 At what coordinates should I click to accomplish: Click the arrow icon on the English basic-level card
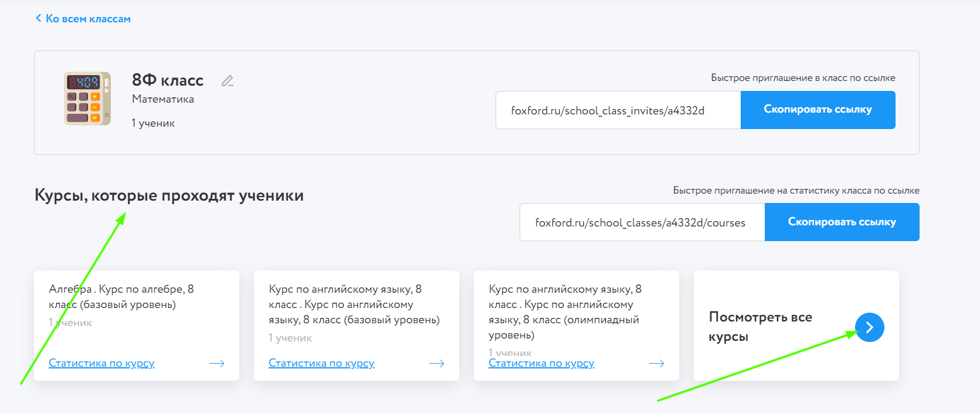pos(436,364)
